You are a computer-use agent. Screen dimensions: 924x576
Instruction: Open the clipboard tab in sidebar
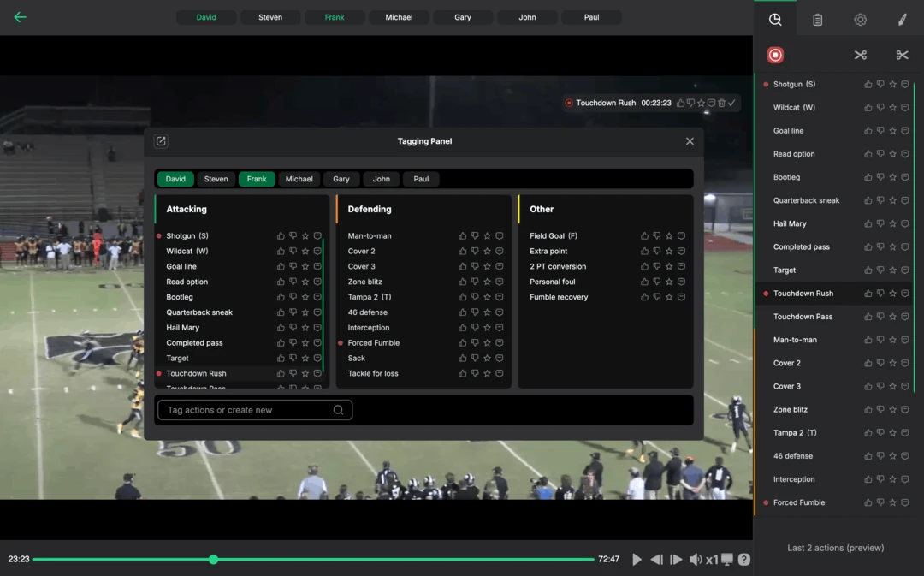(817, 20)
